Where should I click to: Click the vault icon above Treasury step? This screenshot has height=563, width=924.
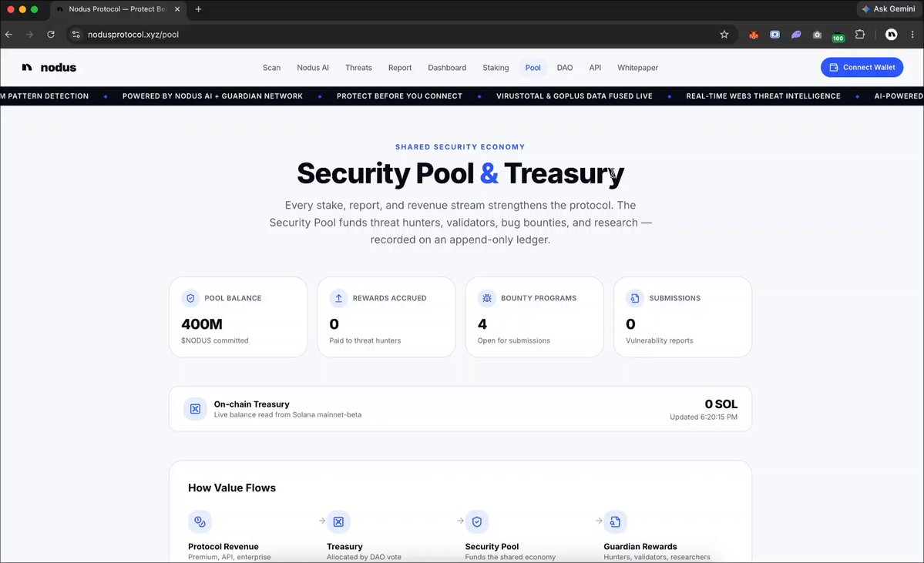[x=338, y=521]
